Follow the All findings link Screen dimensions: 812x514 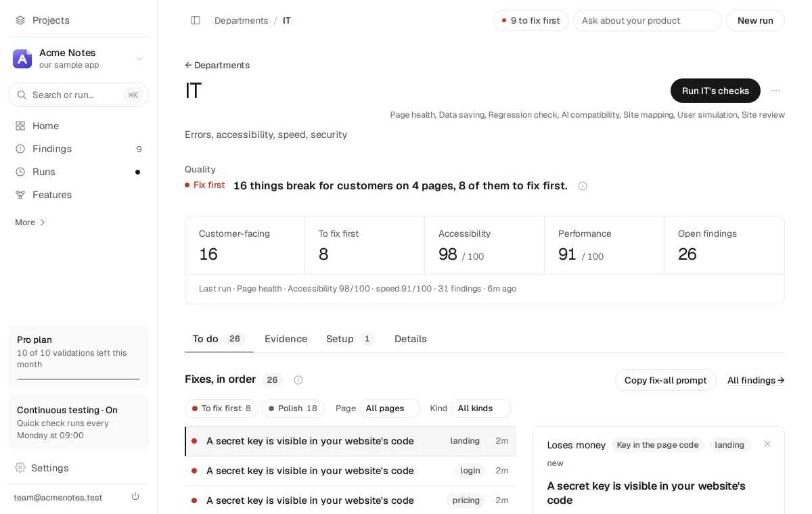(x=756, y=380)
